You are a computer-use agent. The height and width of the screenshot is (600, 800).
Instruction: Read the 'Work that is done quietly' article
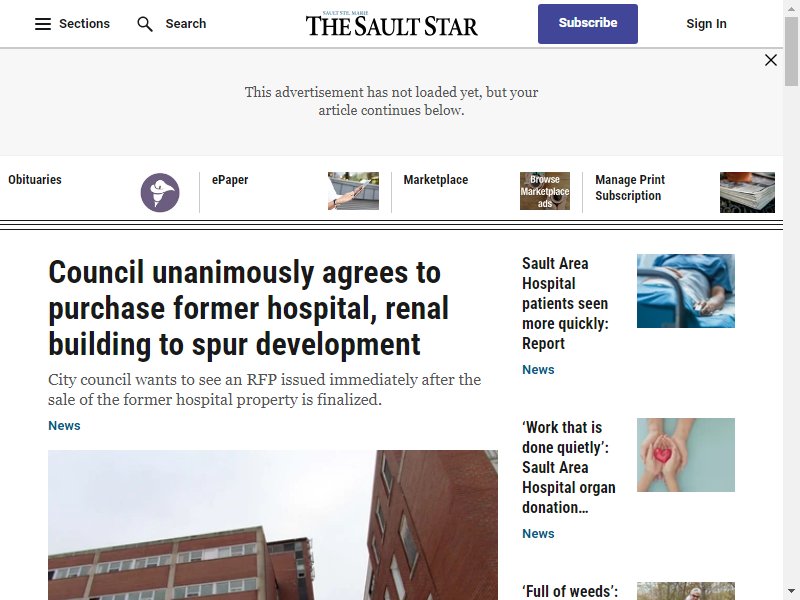569,467
